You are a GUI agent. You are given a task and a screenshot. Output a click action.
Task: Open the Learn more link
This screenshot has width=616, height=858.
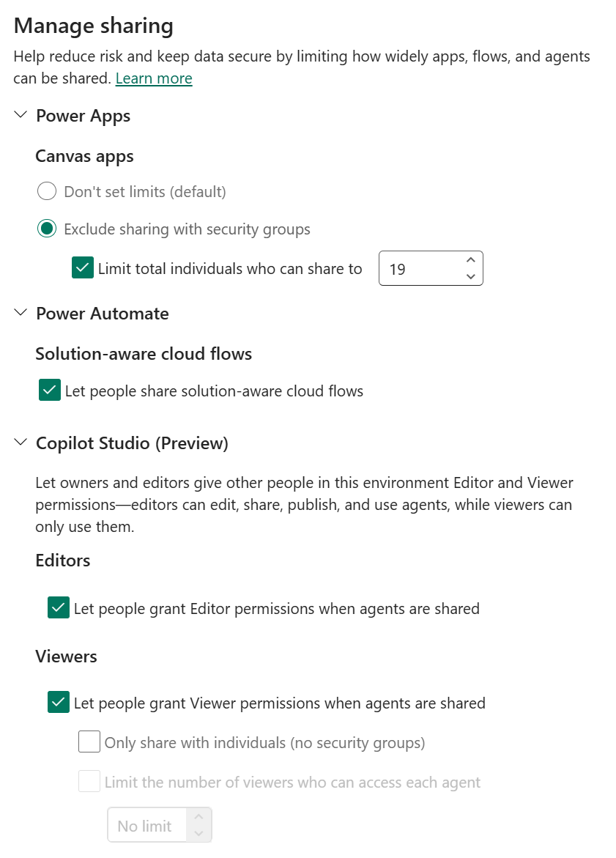[x=153, y=78]
